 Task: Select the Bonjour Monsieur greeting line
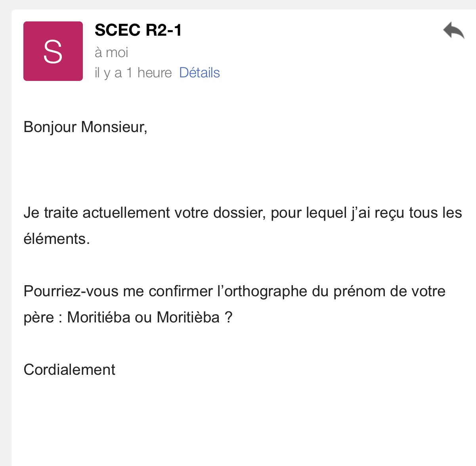(86, 127)
